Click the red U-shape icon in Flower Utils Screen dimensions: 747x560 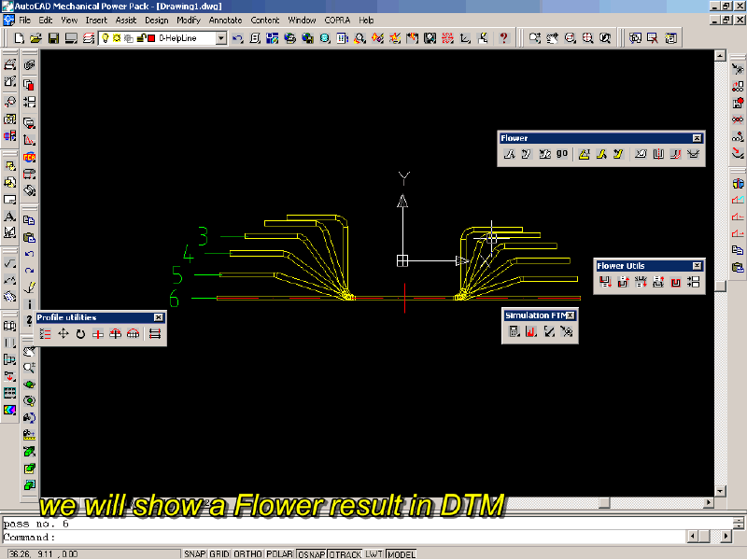pos(675,282)
